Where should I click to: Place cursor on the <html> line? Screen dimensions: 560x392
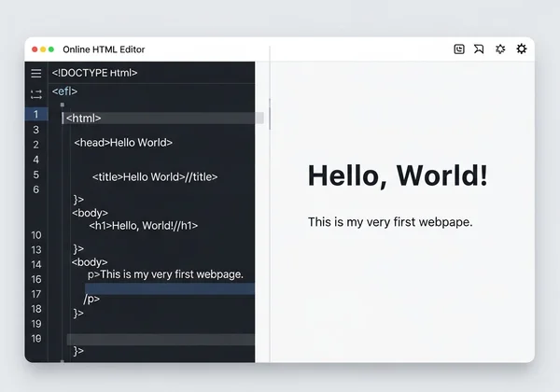[162, 119]
